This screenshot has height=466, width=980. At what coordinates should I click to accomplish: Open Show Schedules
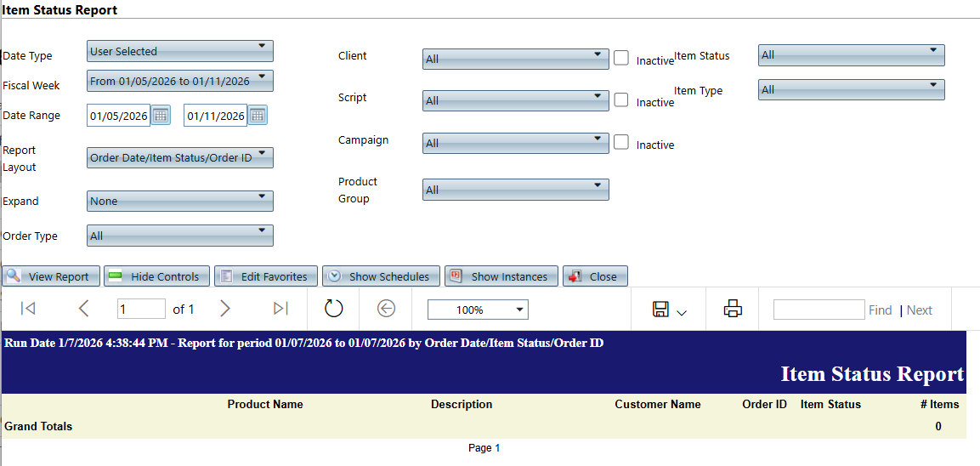point(381,276)
